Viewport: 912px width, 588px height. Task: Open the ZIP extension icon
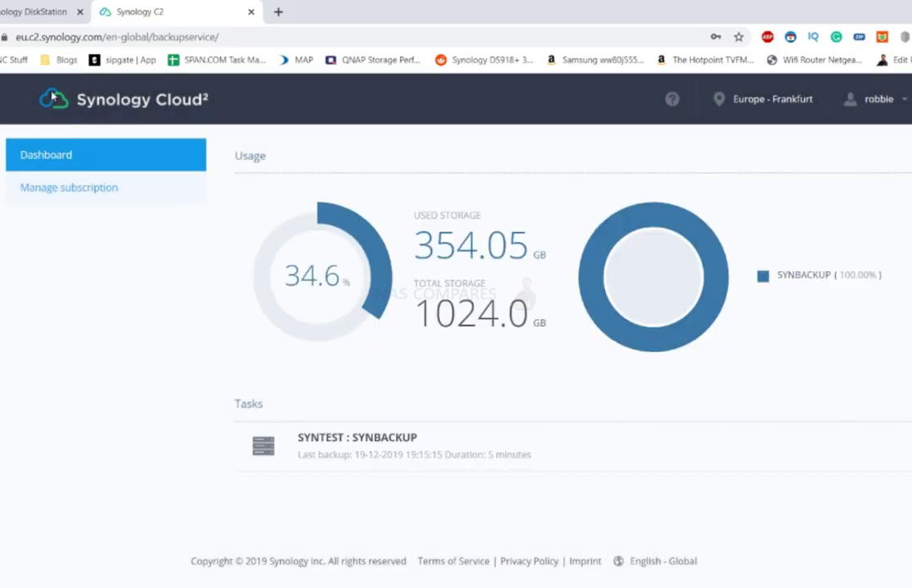(x=859, y=37)
